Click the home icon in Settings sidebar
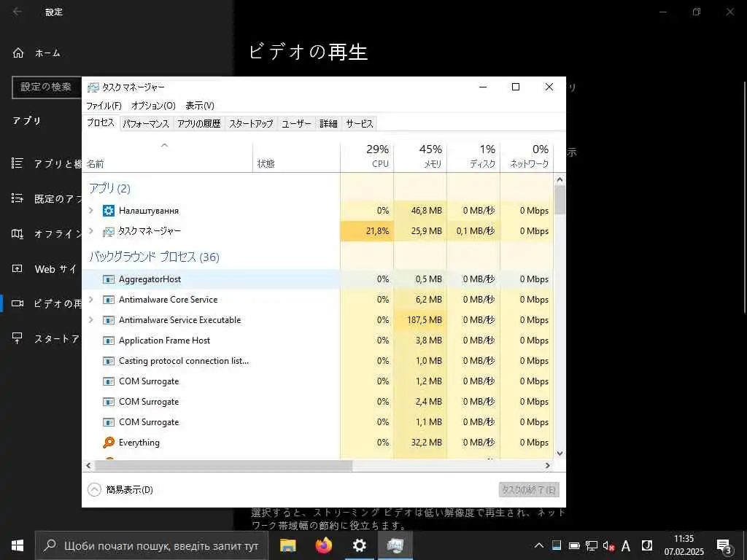The image size is (747, 560). (18, 52)
